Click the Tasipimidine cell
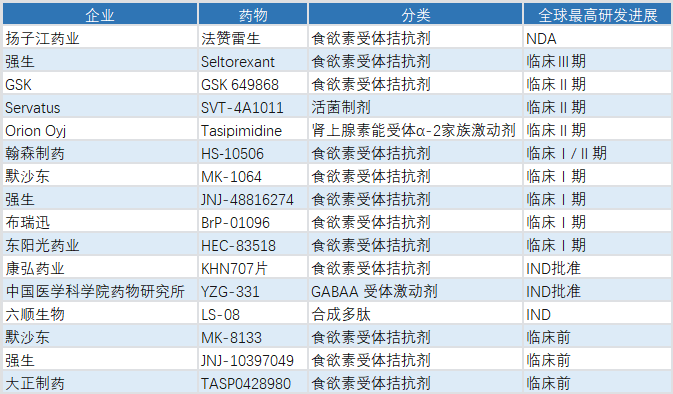Image resolution: width=673 pixels, height=394 pixels. 253,130
